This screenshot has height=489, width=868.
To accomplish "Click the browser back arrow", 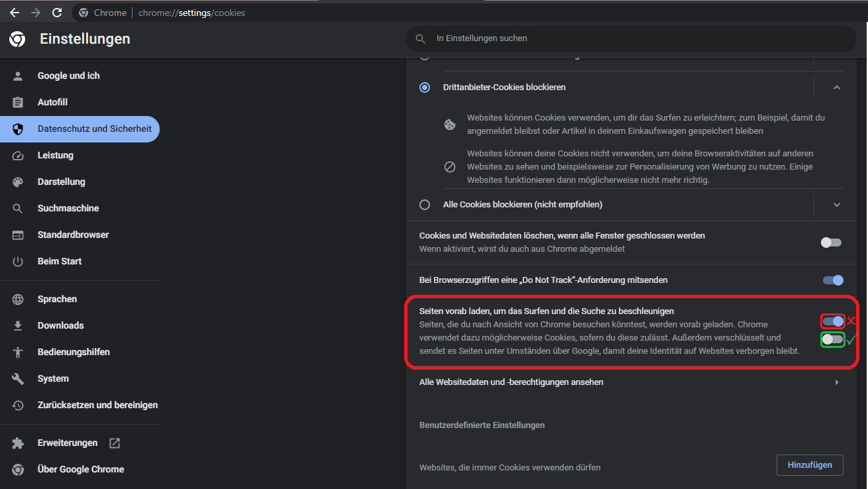I will (15, 13).
